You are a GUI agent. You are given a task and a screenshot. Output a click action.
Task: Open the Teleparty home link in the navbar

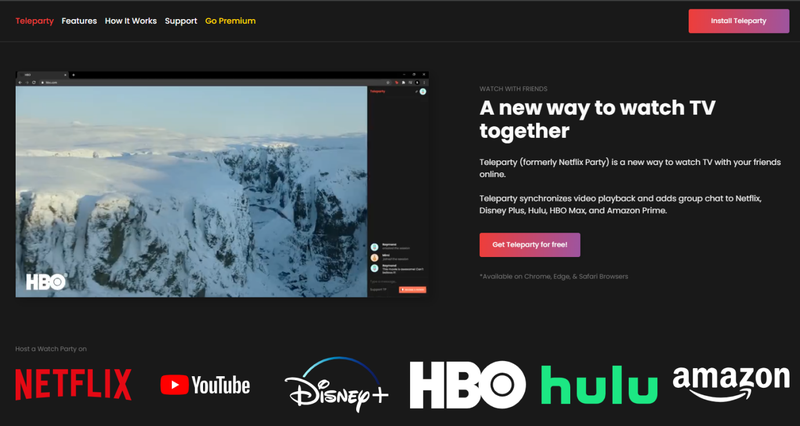point(35,20)
